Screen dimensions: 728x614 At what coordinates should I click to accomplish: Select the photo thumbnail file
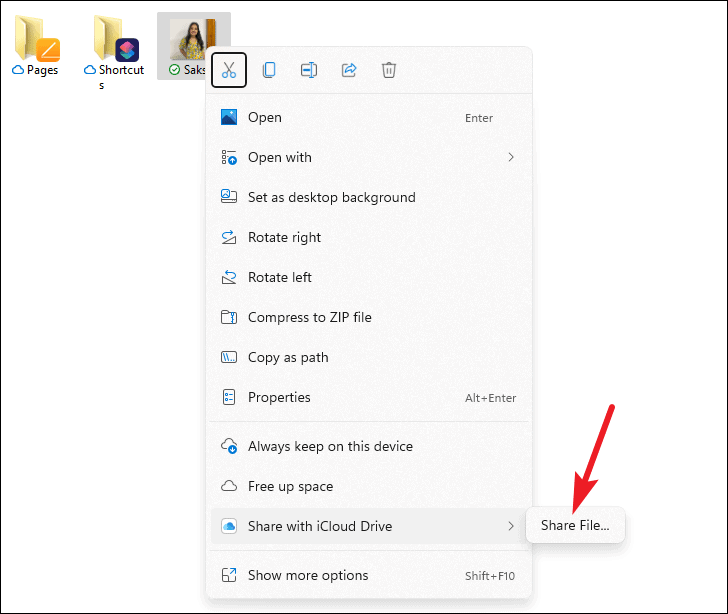[192, 39]
